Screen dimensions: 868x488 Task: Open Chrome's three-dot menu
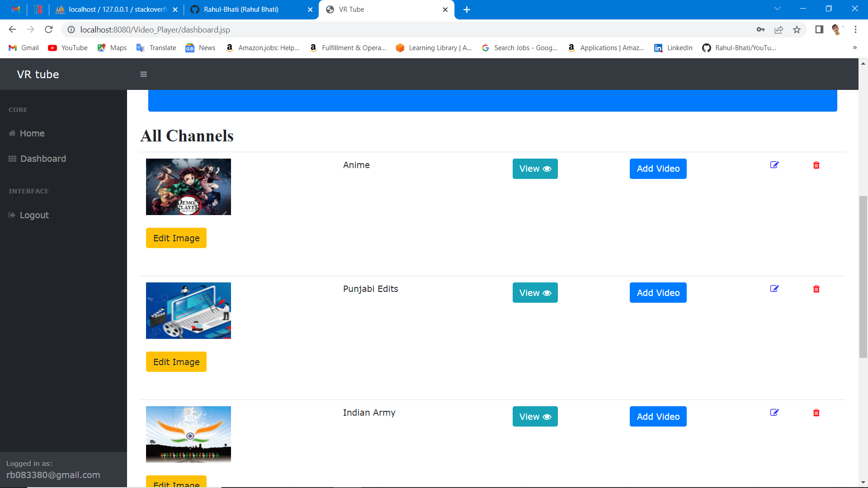[x=855, y=30]
